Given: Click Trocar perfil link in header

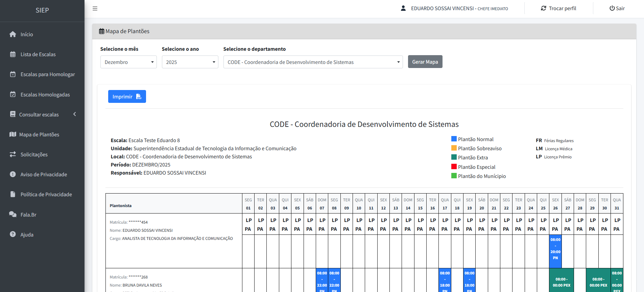Looking at the screenshot, I should point(558,8).
